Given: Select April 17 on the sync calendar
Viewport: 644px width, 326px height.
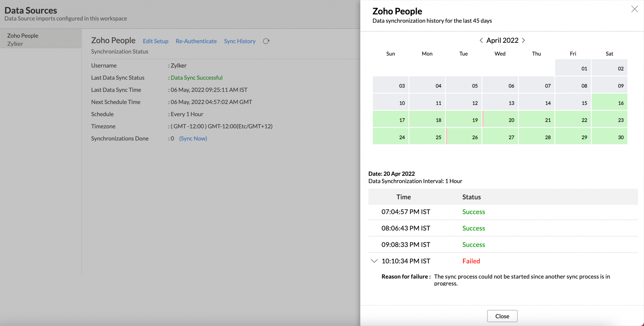Looking at the screenshot, I should (x=390, y=119).
